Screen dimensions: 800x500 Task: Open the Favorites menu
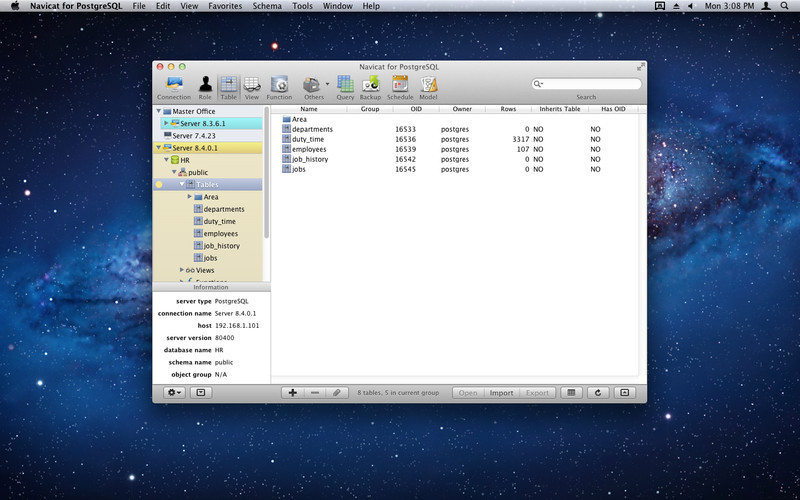coord(225,6)
